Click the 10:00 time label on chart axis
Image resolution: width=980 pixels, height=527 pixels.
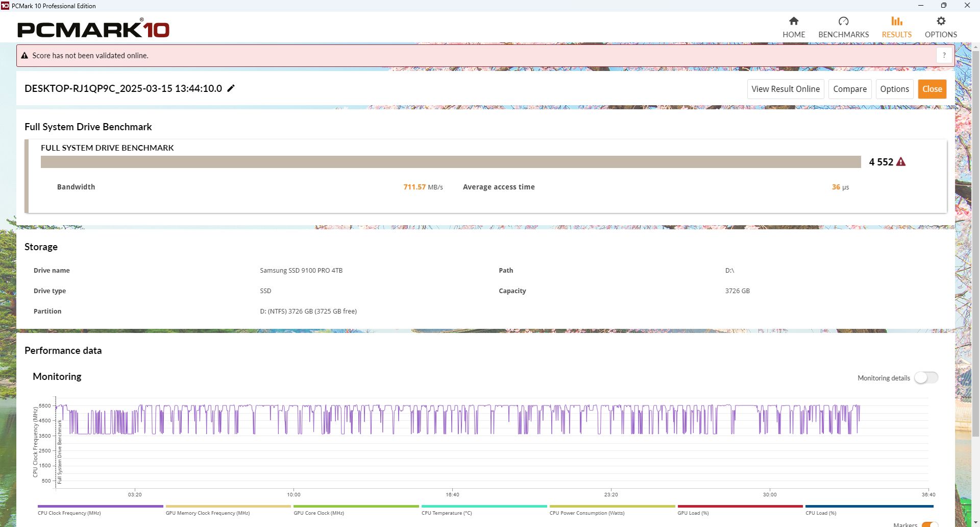293,494
